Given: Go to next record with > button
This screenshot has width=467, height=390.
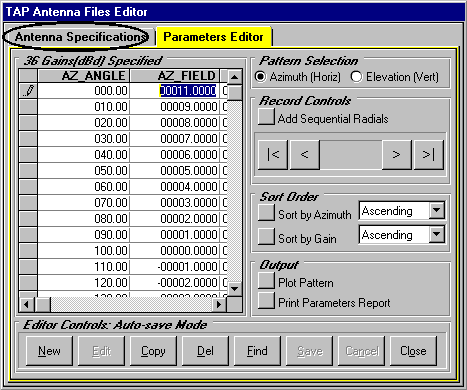Looking at the screenshot, I should click(x=397, y=155).
